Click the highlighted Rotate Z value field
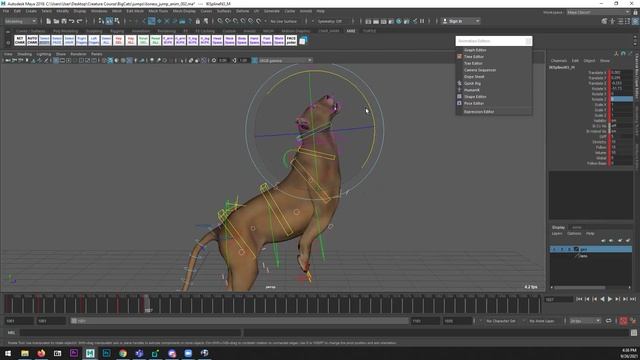The width and height of the screenshot is (640, 360). pyautogui.click(x=622, y=99)
